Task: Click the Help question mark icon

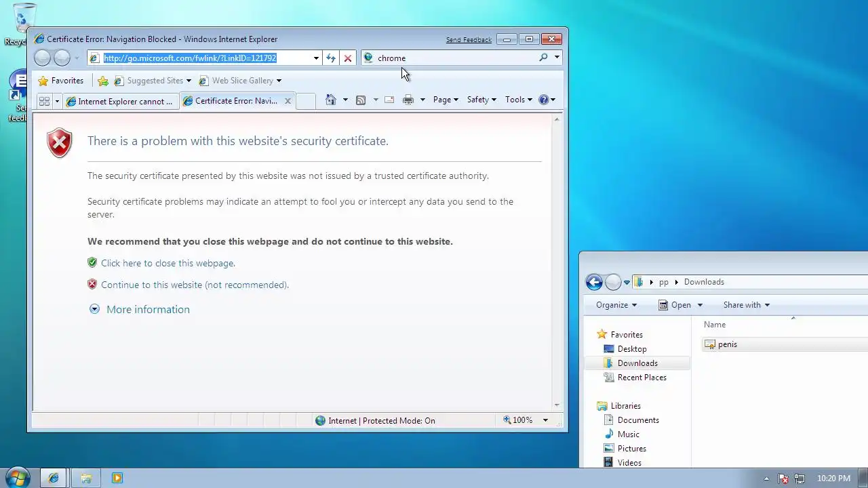Action: pyautogui.click(x=543, y=100)
